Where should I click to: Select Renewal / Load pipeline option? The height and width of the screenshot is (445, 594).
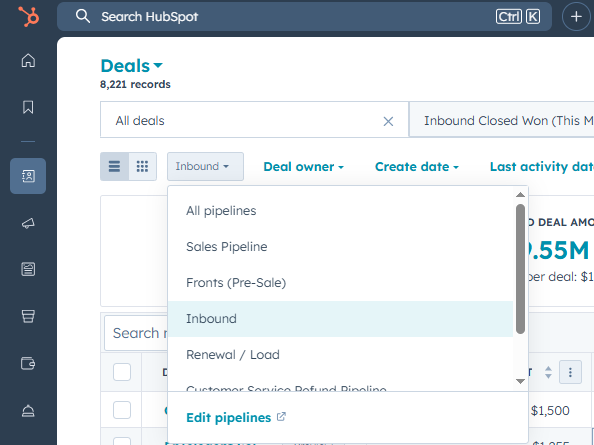click(340, 355)
